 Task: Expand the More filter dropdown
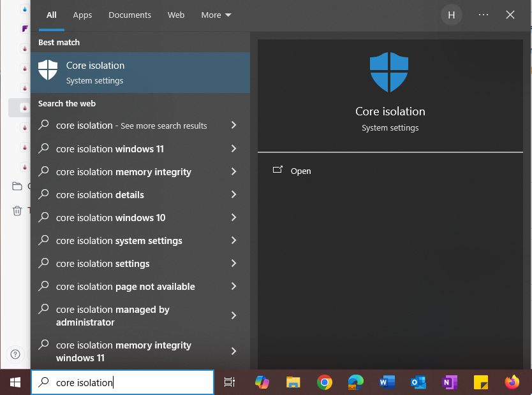pyautogui.click(x=216, y=15)
